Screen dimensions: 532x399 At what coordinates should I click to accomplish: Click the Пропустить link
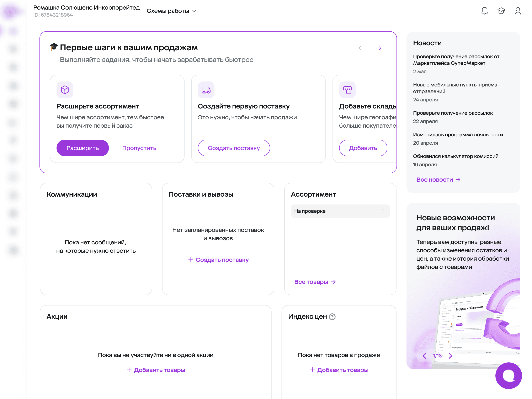[139, 148]
